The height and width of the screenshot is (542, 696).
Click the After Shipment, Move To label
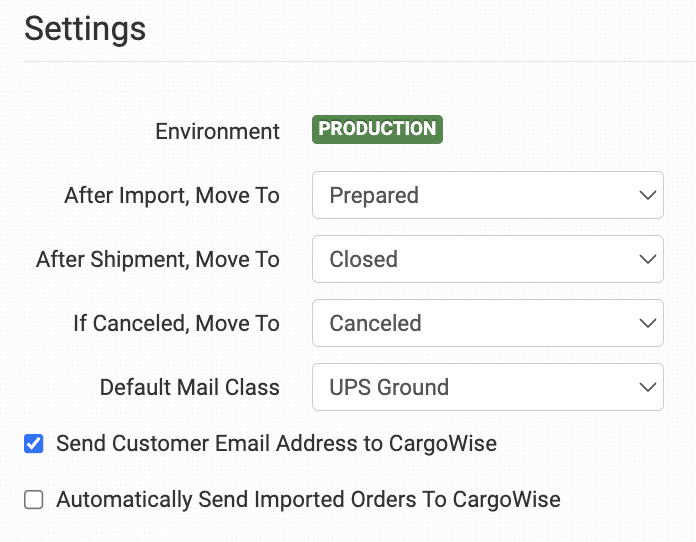tap(158, 260)
